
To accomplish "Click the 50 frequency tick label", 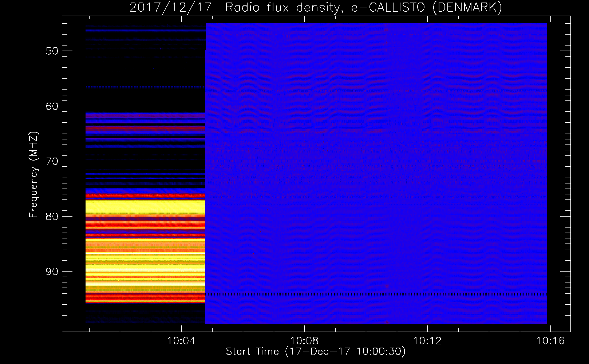I will pyautogui.click(x=52, y=51).
